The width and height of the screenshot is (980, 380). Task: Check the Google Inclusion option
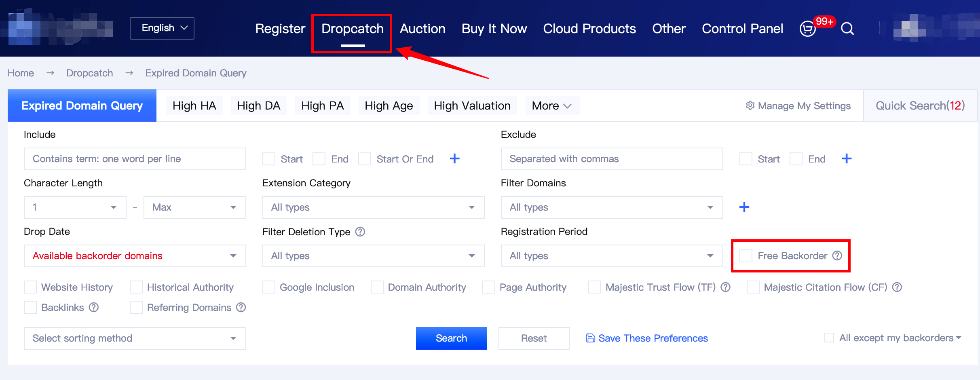click(x=269, y=287)
